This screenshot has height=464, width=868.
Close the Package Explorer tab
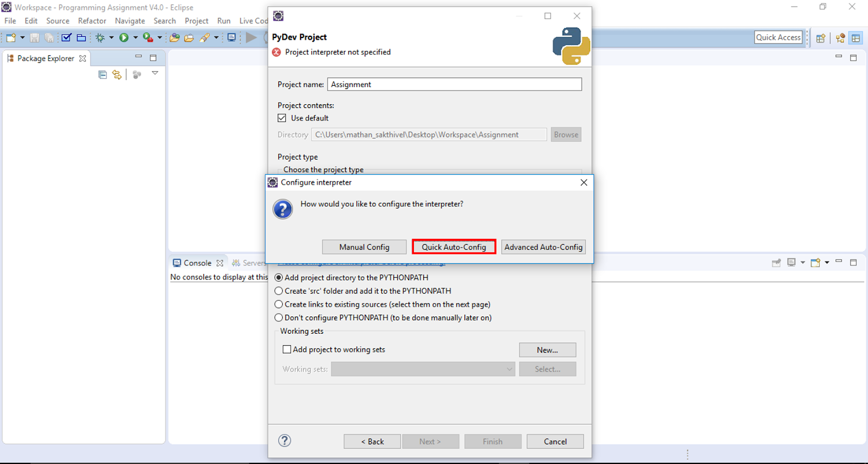point(82,59)
